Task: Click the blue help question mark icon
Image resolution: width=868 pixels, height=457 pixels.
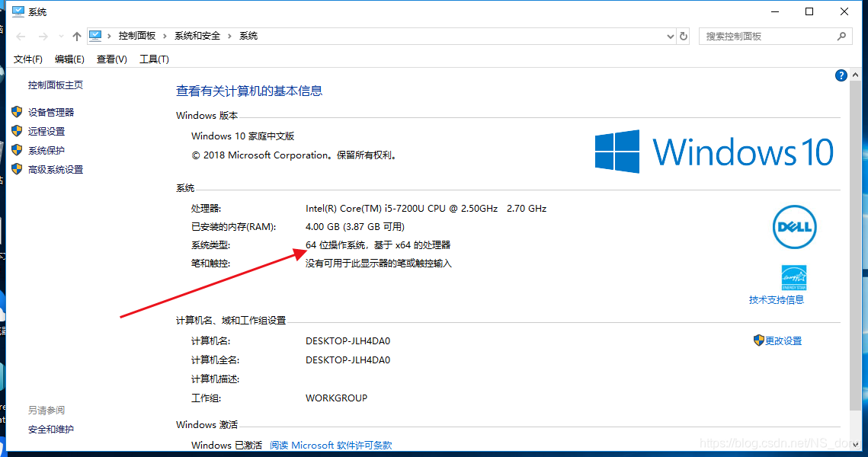Action: pos(841,76)
